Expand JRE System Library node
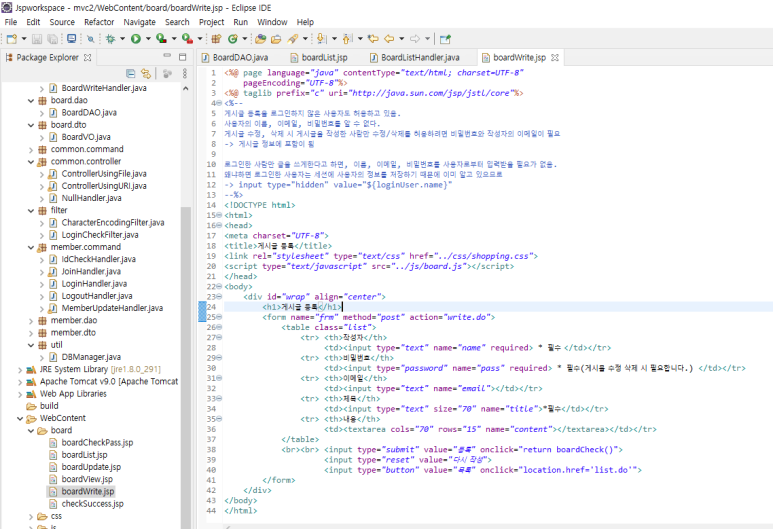Image resolution: width=773 pixels, height=529 pixels. coord(20,370)
